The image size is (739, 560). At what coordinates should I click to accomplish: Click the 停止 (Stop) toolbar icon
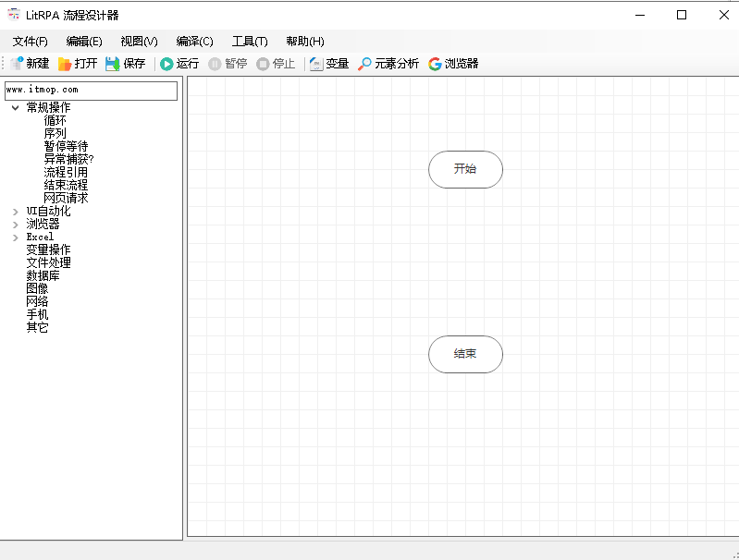point(263,64)
